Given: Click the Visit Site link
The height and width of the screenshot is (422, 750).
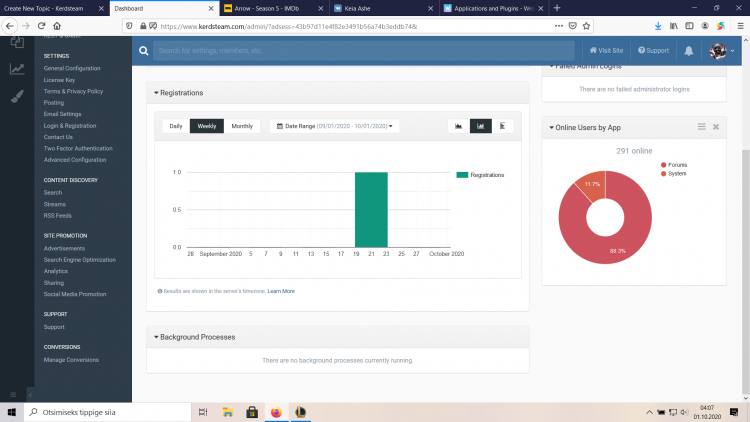Looking at the screenshot, I should coord(607,50).
